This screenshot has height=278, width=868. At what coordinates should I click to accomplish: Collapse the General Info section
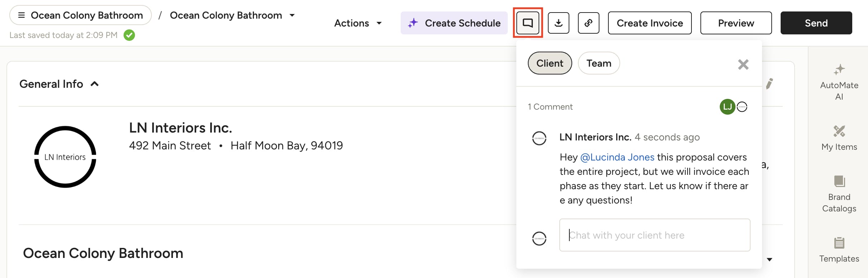[x=95, y=84]
